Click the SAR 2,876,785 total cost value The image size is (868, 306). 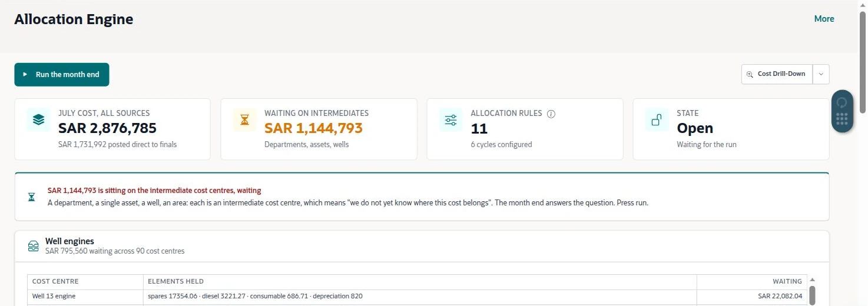click(107, 128)
